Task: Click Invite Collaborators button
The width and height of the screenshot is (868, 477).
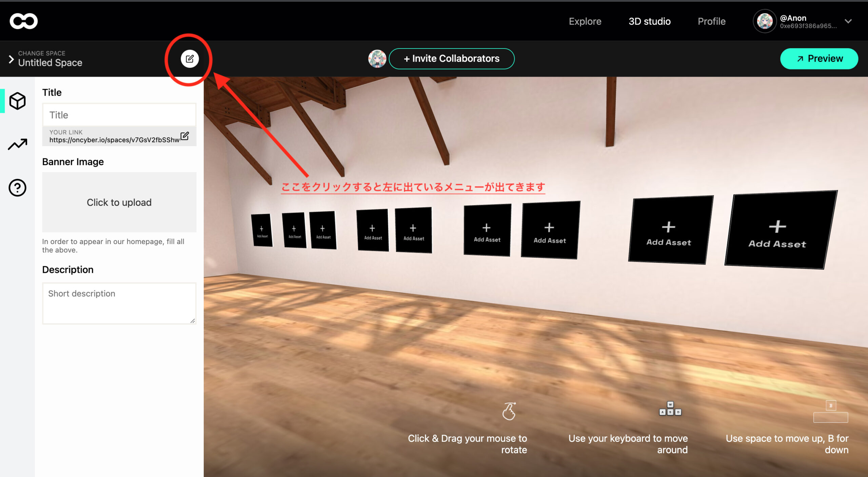Action: pos(451,59)
